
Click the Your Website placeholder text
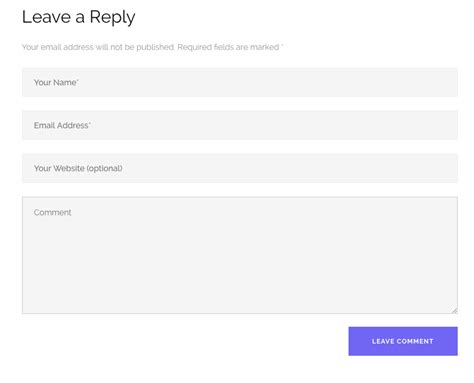coord(78,168)
